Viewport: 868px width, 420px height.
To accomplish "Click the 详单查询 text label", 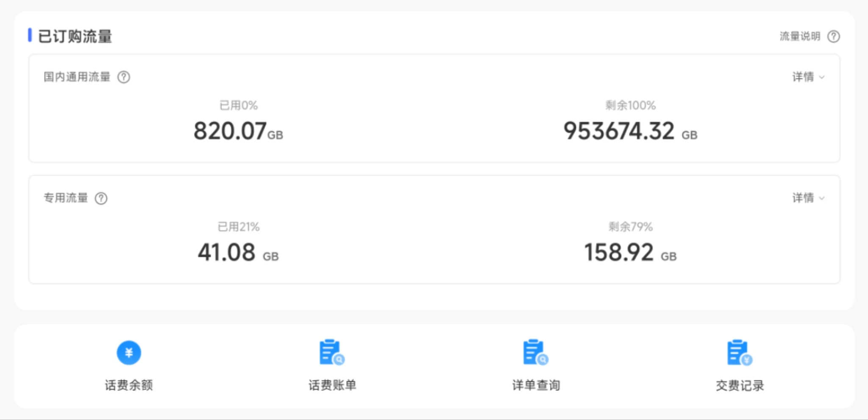I will (x=536, y=385).
